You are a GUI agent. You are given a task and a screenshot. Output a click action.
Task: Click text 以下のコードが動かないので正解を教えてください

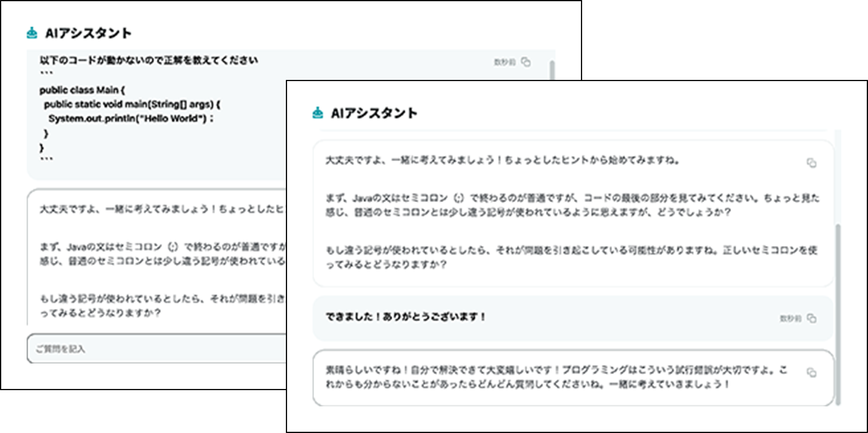pos(149,60)
